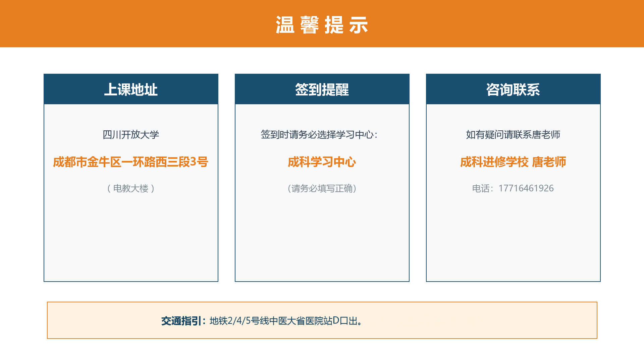The width and height of the screenshot is (644, 362).
Task: Select the 上课地址 card header
Action: click(x=131, y=89)
